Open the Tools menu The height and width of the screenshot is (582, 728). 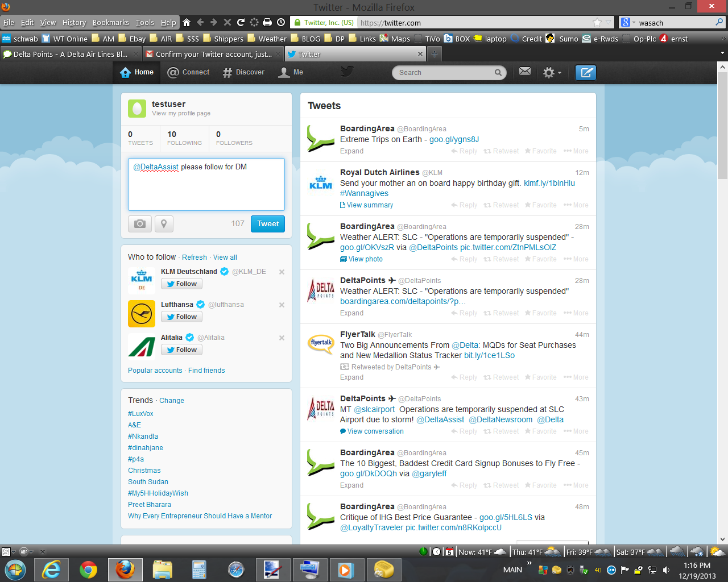click(x=144, y=23)
